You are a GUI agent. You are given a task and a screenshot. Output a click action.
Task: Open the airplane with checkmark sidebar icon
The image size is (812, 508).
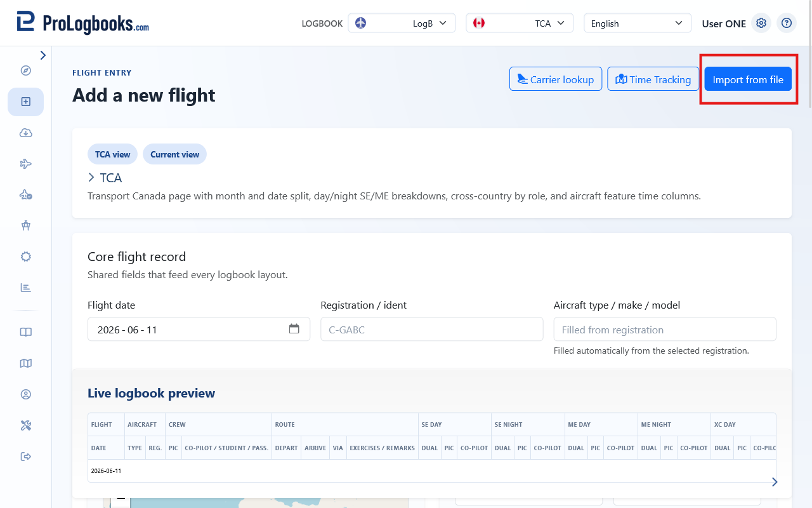tap(25, 195)
